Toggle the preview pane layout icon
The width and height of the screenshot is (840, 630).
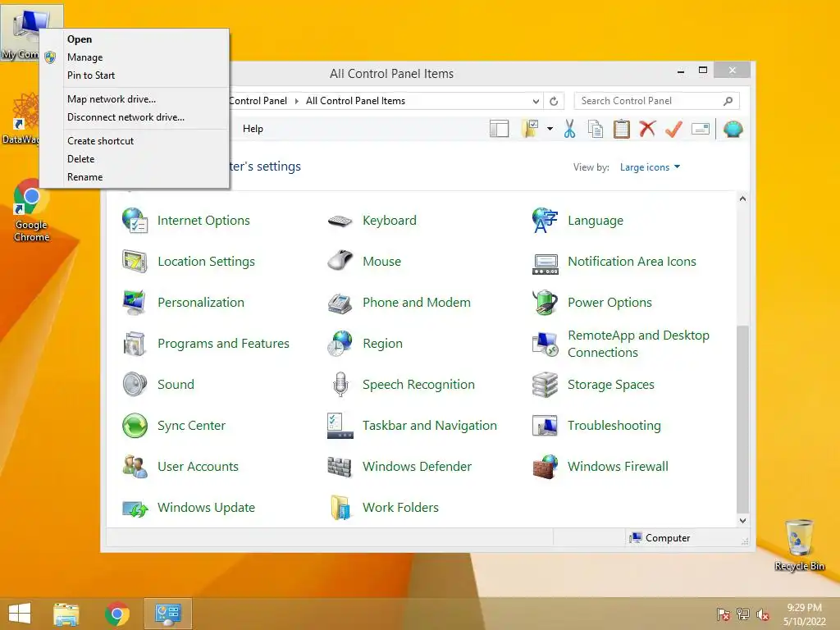pyautogui.click(x=500, y=129)
